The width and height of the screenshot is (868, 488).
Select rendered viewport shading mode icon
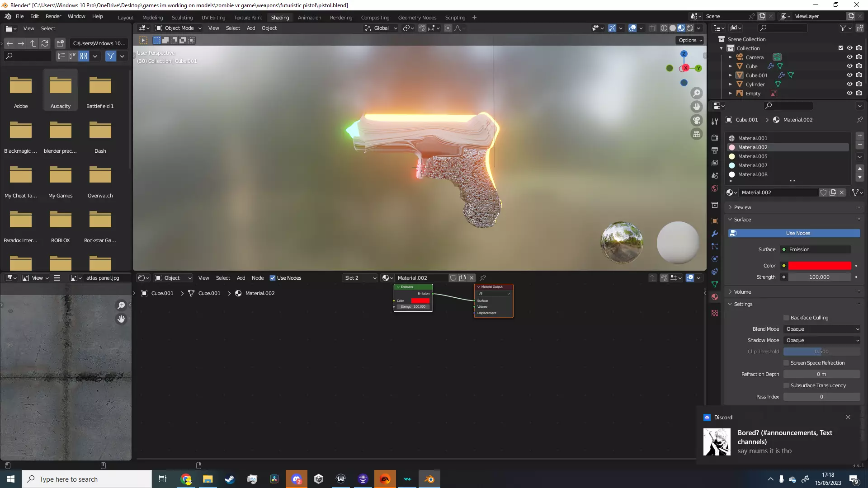pos(690,28)
